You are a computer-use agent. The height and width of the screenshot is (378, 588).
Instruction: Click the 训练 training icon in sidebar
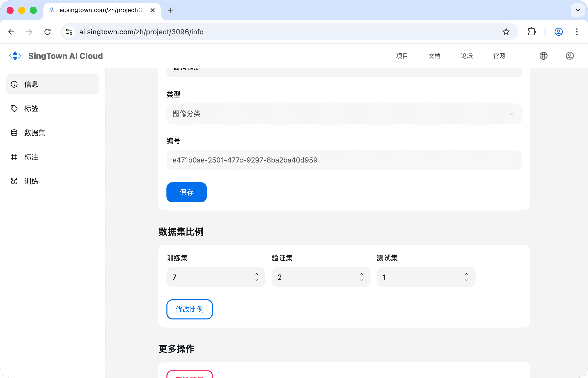click(x=14, y=181)
